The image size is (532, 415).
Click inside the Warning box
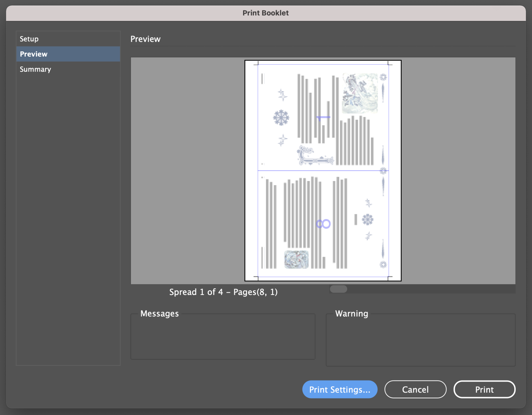tap(420, 340)
